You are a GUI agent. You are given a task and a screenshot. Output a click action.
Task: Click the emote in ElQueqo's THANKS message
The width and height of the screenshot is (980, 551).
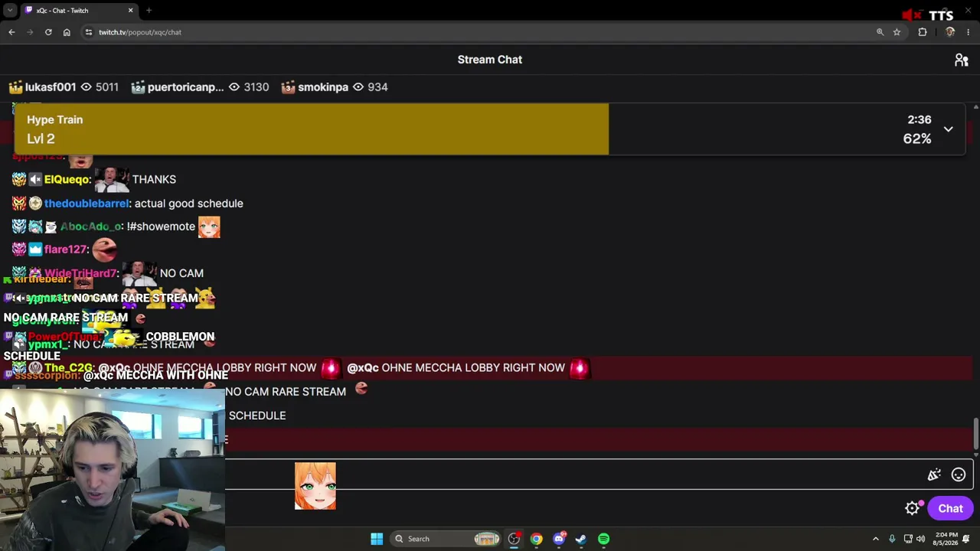pos(112,179)
